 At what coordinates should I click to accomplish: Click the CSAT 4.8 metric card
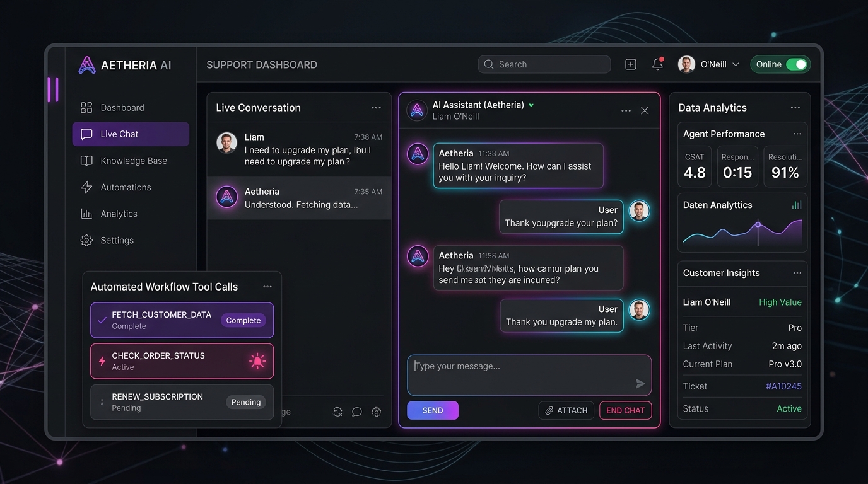pyautogui.click(x=695, y=166)
